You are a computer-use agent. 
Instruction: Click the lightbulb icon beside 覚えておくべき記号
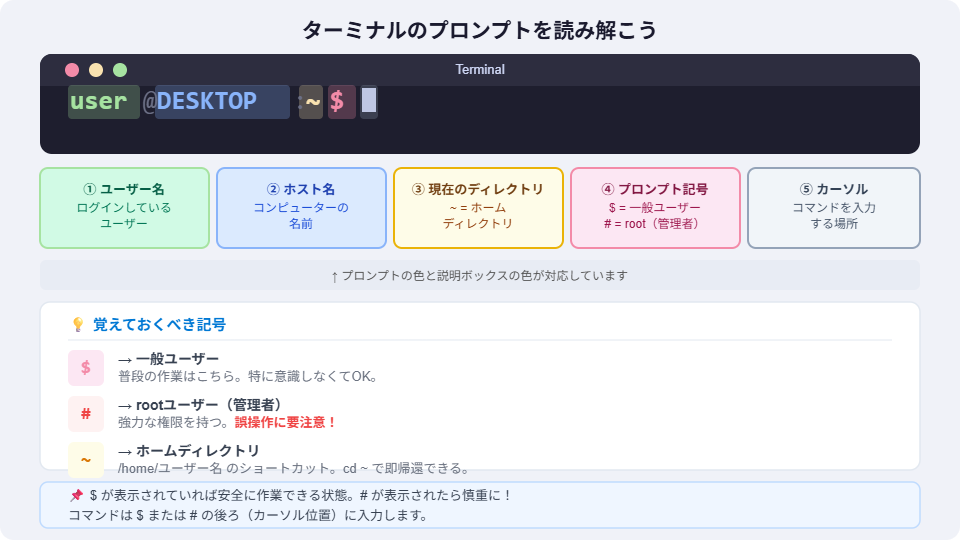tap(78, 325)
